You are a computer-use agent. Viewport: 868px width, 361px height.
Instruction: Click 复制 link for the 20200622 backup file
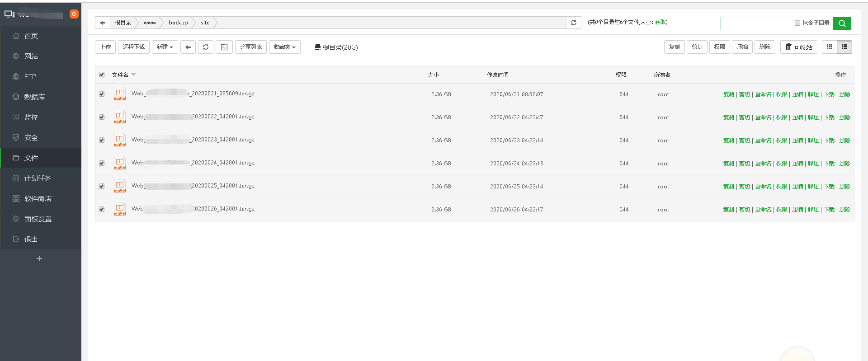[x=729, y=117]
